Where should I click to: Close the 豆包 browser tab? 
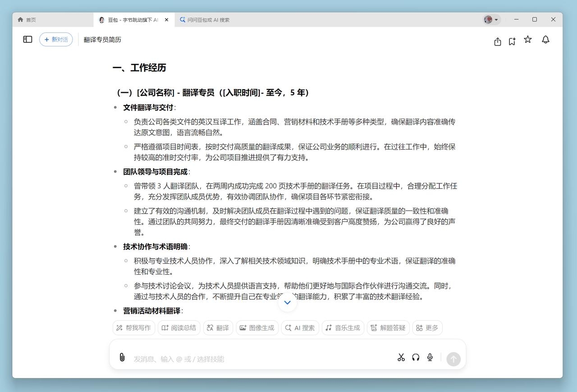[166, 20]
